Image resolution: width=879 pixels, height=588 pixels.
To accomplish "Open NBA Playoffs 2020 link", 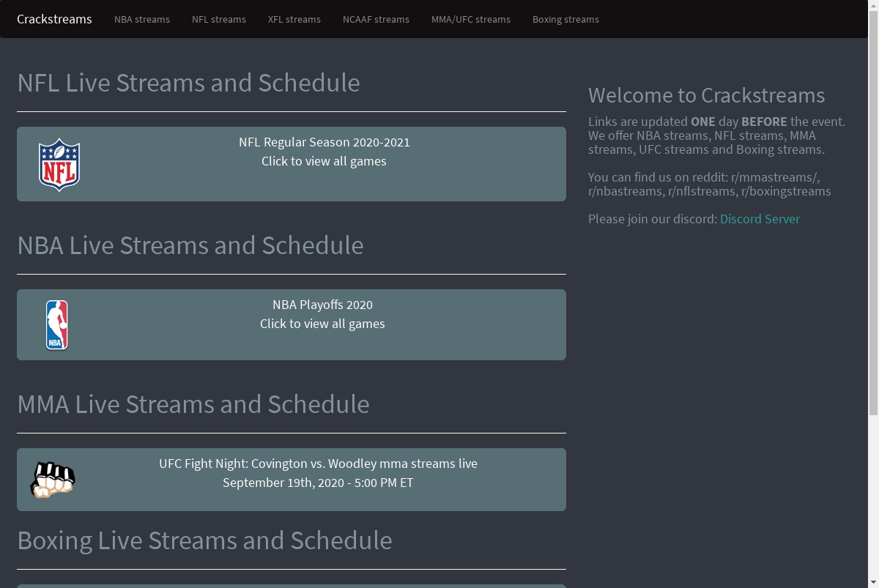I will point(322,305).
